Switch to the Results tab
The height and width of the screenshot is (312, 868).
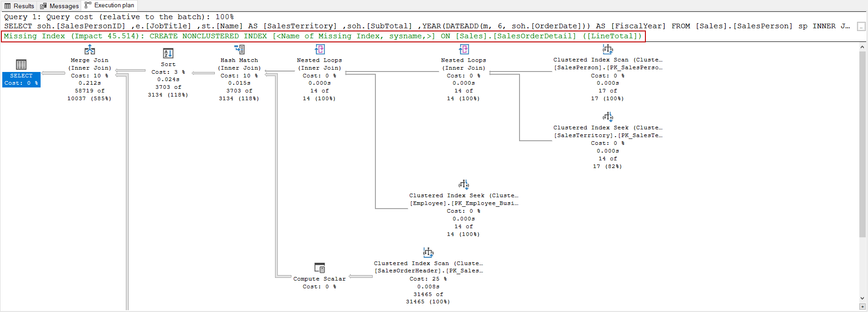pos(19,6)
